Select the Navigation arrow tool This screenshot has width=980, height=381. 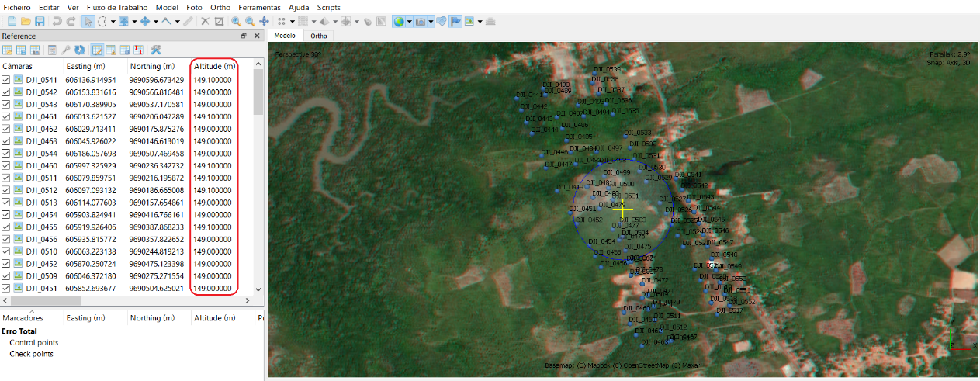88,21
